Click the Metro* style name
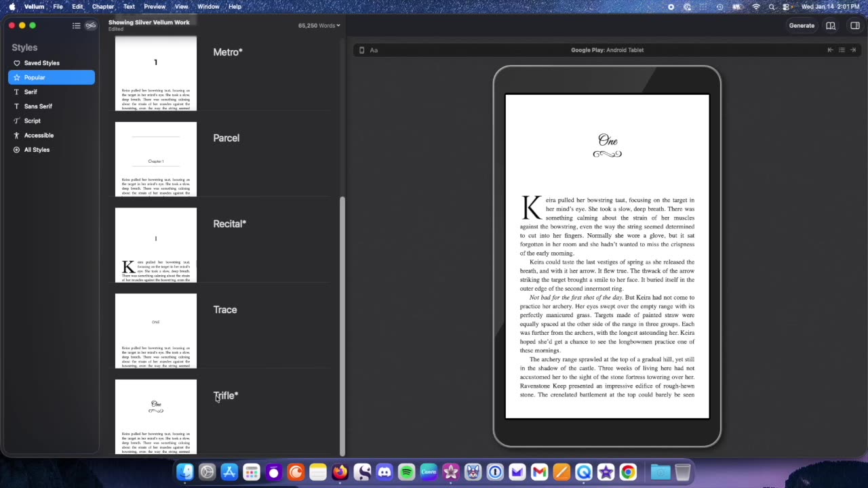The image size is (868, 488). (228, 52)
